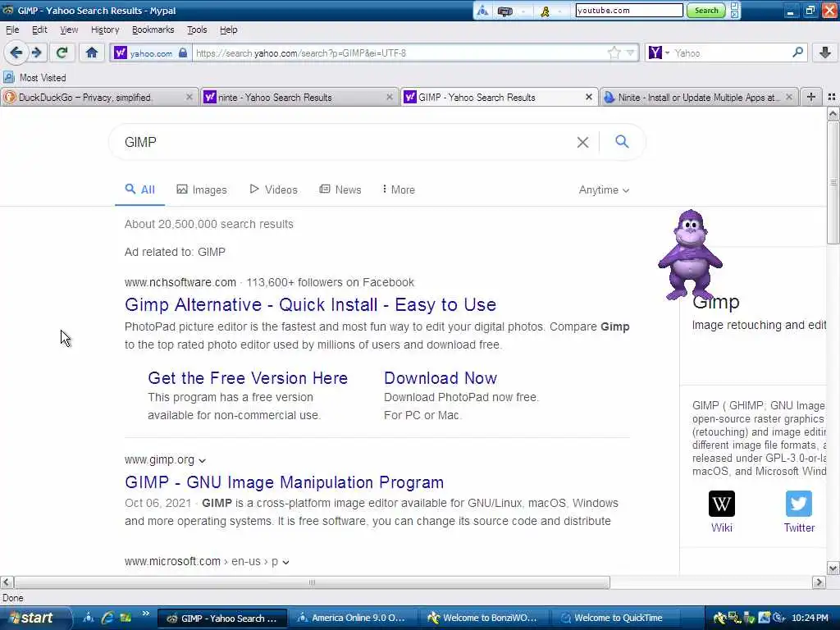Click the taskbar clock showing 10:24 PM
This screenshot has width=840, height=630.
[x=810, y=618]
